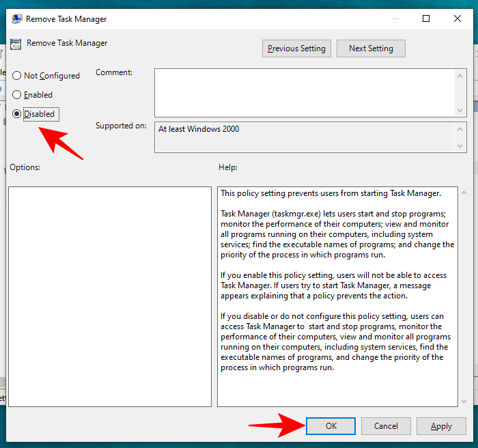Click Apply to save the setting

(x=441, y=426)
